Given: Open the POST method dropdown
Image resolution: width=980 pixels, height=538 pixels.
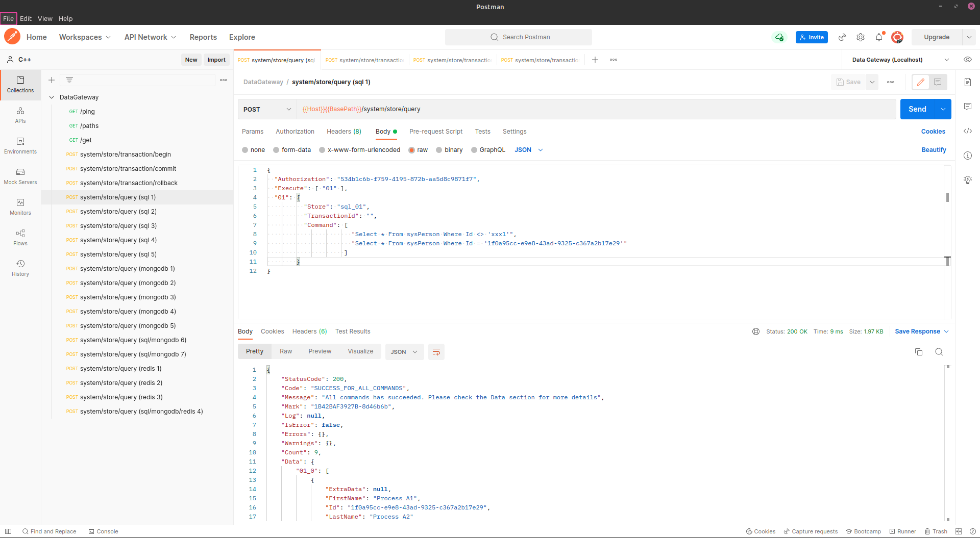Looking at the screenshot, I should coord(267,109).
